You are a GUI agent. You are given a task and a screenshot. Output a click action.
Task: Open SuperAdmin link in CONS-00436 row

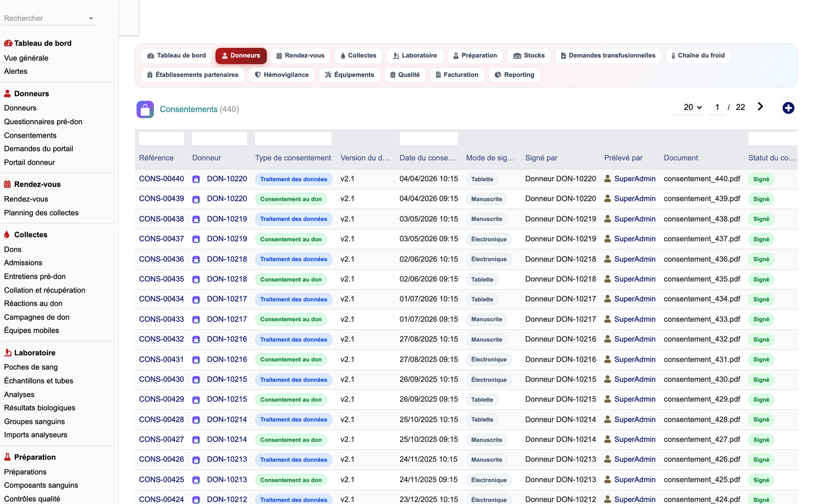tap(635, 259)
